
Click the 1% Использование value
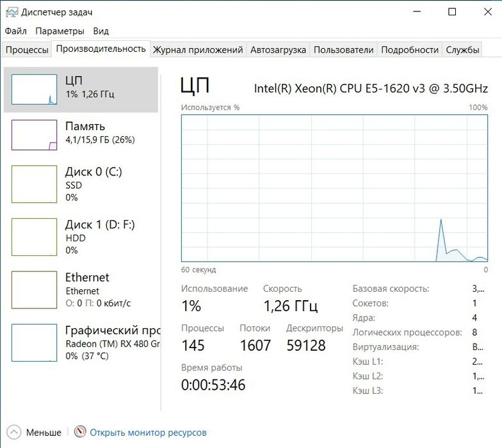click(191, 306)
